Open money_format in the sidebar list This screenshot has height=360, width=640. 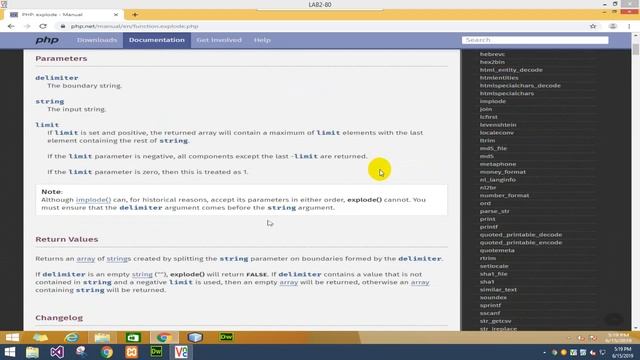503,172
